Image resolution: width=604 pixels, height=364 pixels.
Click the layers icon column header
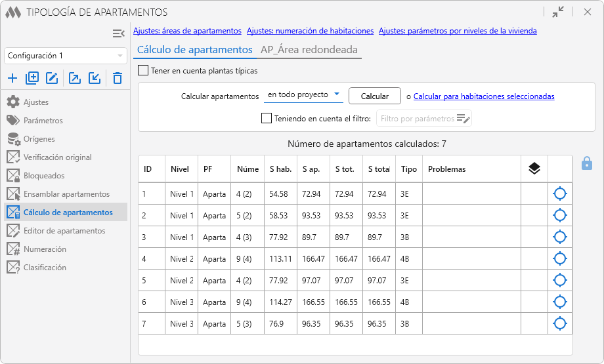pos(534,169)
